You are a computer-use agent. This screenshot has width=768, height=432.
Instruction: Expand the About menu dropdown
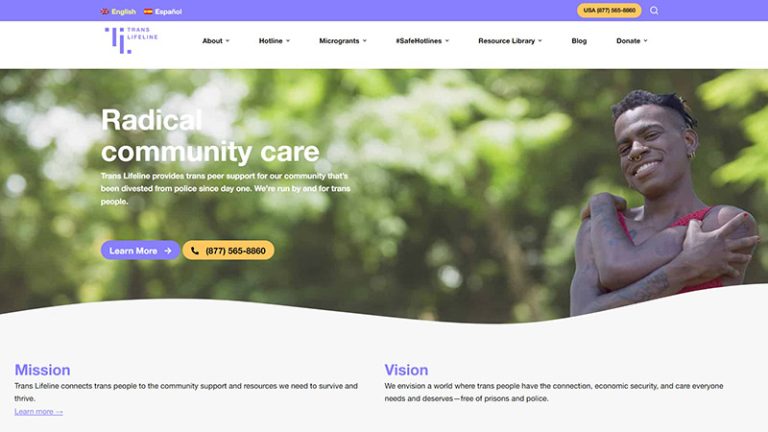pyautogui.click(x=216, y=41)
